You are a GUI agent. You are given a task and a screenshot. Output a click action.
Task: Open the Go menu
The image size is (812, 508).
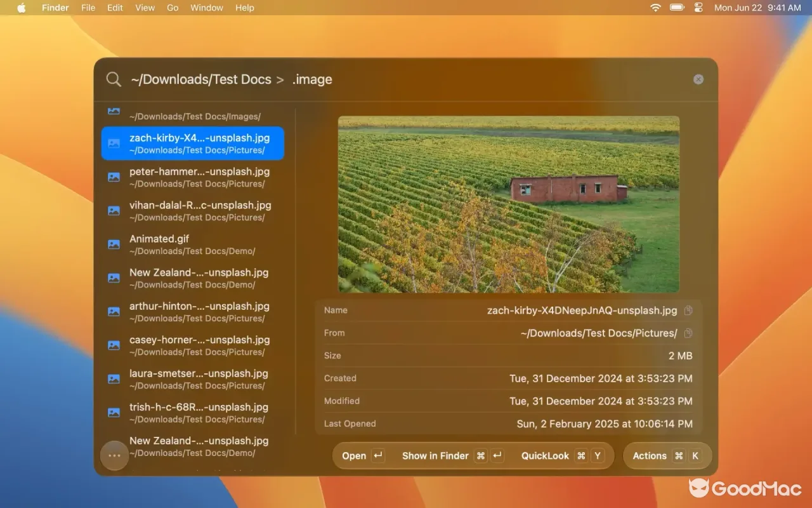coord(173,8)
